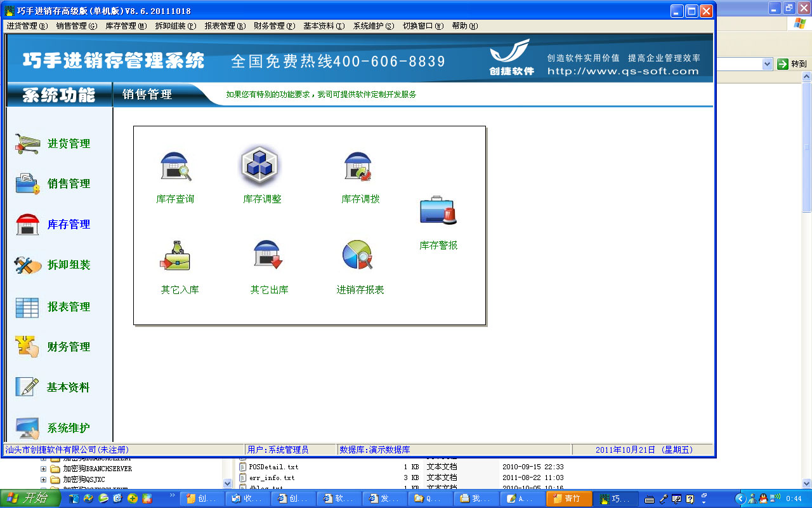Open the 库存警报 inventory alarm icon
This screenshot has width=812, height=508.
438,211
